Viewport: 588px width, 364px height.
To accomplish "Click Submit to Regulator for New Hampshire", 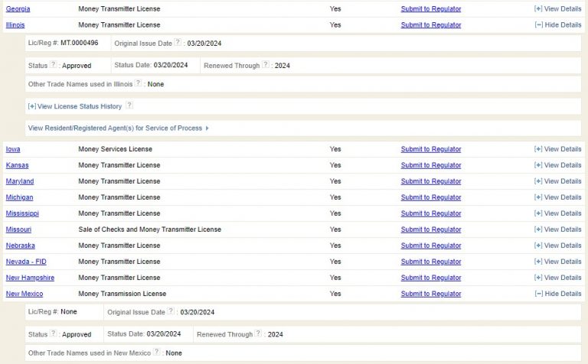I will point(431,278).
